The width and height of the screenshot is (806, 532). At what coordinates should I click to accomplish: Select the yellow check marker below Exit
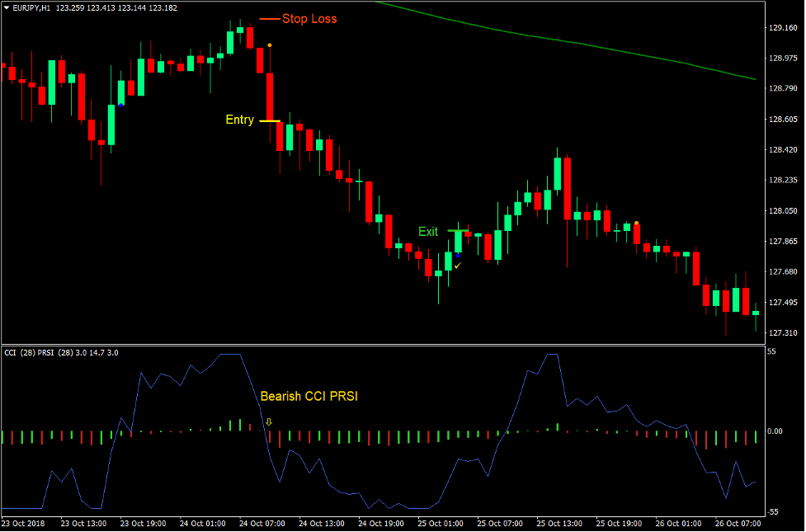click(458, 266)
